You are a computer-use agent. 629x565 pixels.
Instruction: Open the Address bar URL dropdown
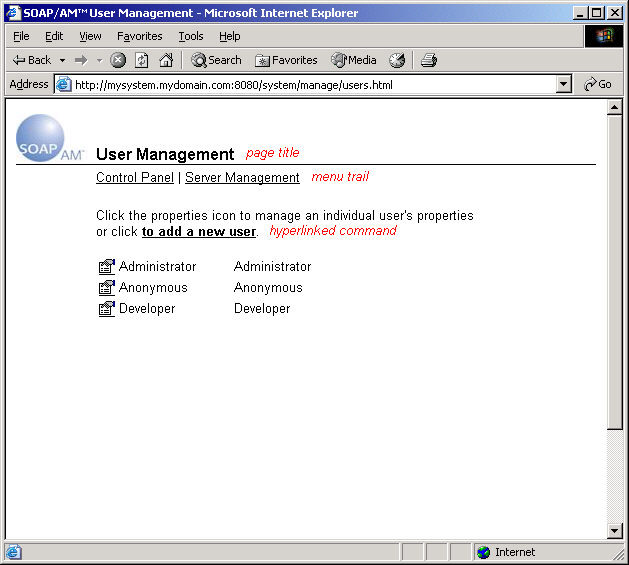point(564,85)
